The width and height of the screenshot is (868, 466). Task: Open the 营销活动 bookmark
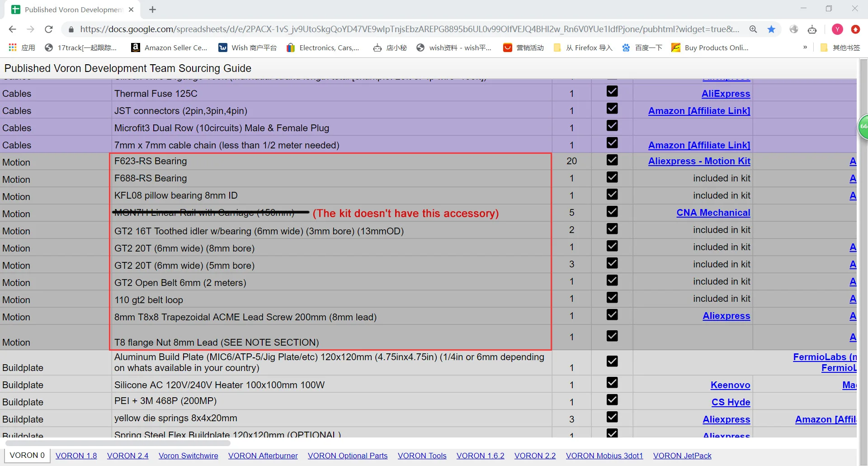pos(524,48)
